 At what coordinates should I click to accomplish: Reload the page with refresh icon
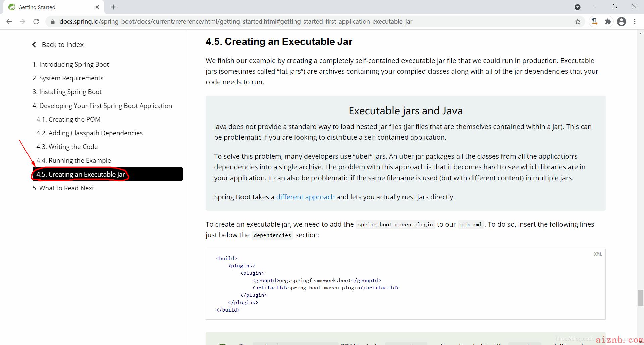click(x=36, y=22)
